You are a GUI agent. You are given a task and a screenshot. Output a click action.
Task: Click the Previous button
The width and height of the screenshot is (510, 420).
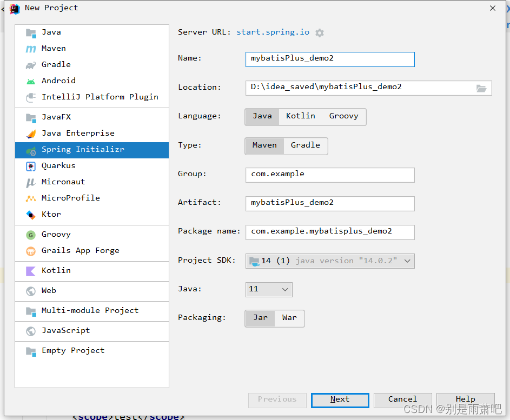coord(277,400)
